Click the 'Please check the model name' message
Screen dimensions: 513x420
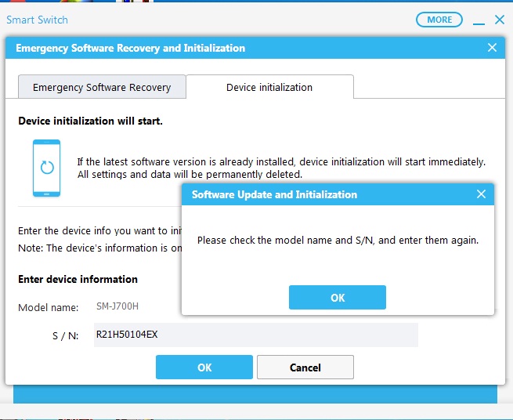(x=338, y=241)
